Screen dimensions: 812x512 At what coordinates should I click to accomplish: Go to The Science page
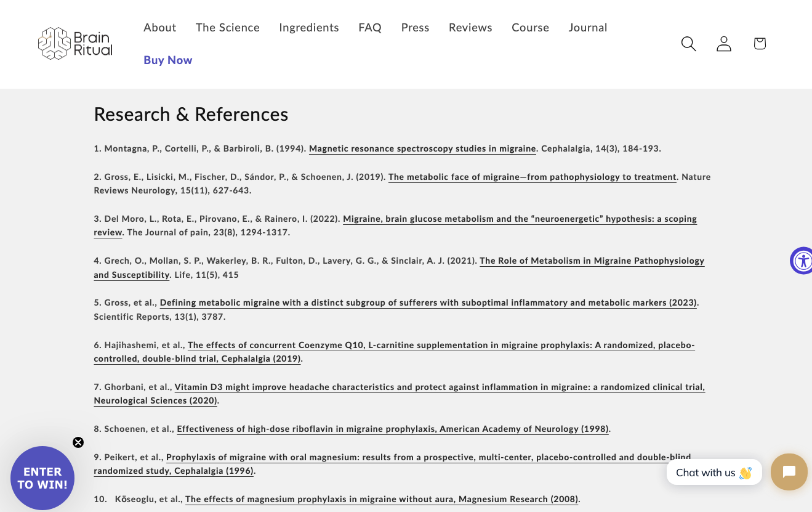[x=228, y=28]
